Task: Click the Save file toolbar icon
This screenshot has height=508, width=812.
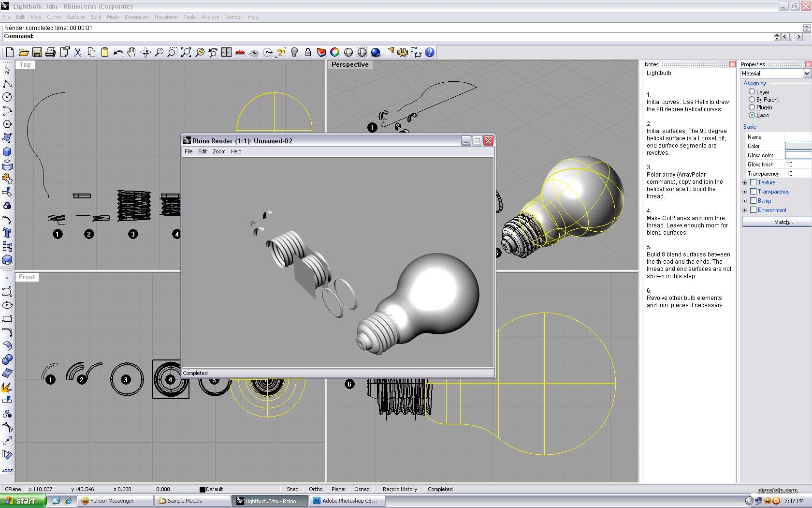Action: click(37, 52)
